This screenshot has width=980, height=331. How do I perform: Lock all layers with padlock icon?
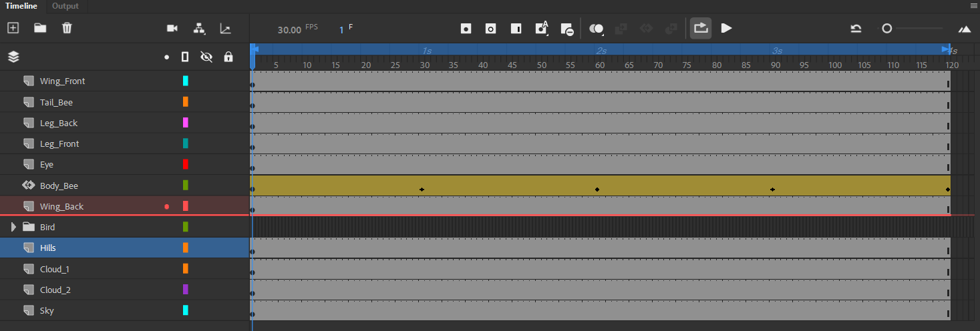[228, 57]
